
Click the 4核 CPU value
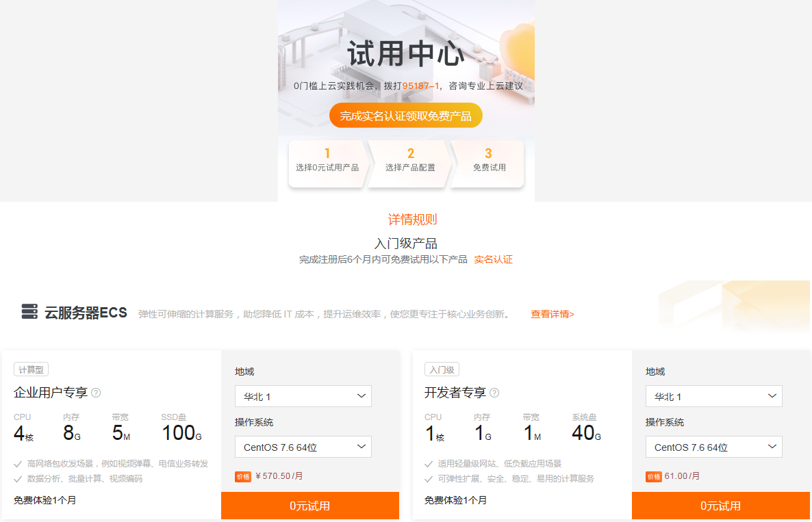tap(24, 433)
